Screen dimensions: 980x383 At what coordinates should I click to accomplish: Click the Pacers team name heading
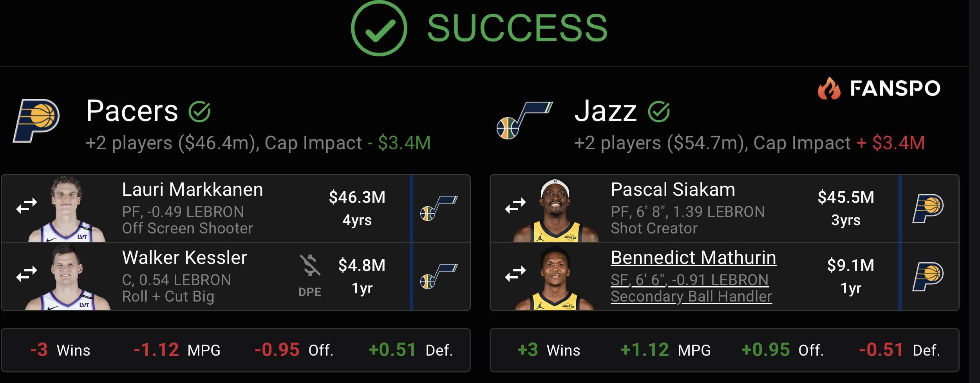(x=132, y=111)
